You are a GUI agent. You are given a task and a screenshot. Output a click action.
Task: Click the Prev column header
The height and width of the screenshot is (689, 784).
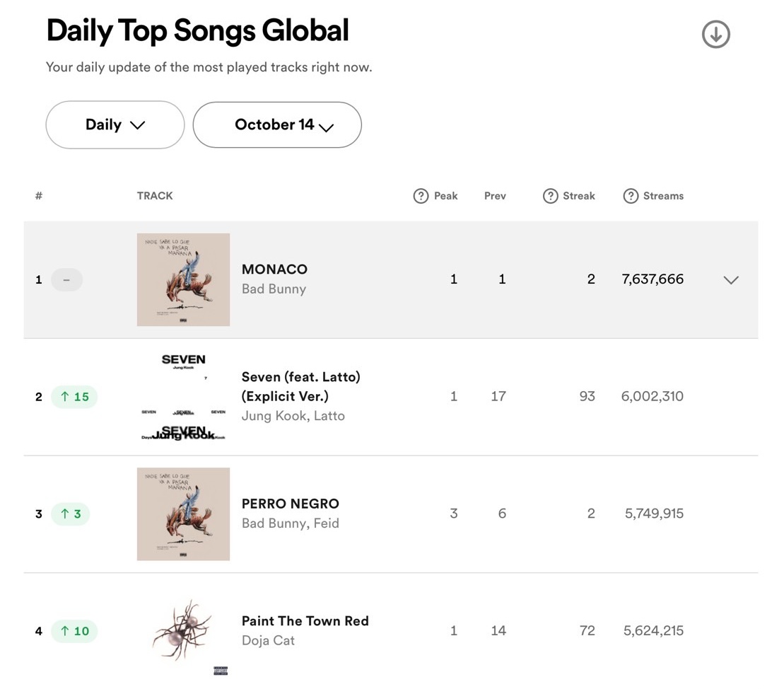pos(495,196)
